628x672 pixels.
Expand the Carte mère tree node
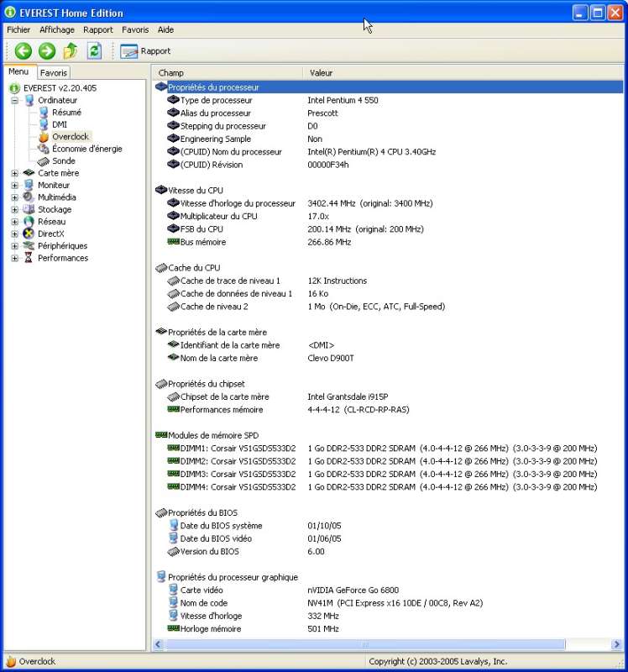tap(14, 173)
